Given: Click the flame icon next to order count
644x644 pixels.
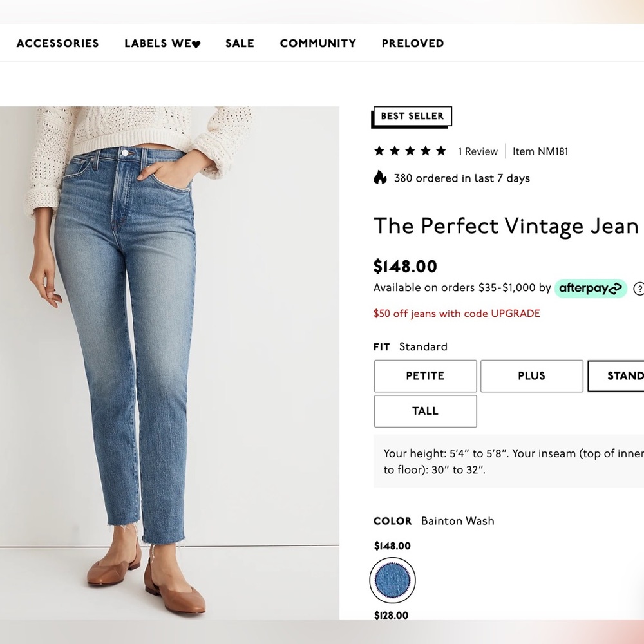Looking at the screenshot, I should pos(380,178).
